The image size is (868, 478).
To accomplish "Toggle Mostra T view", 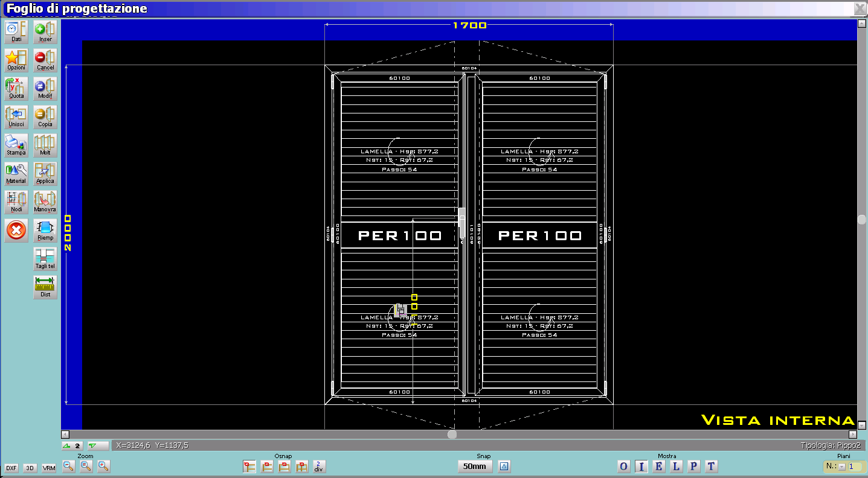I will coord(712,466).
